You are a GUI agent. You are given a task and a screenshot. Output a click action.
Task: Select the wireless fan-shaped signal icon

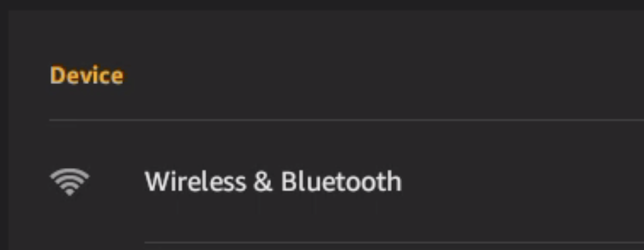pyautogui.click(x=69, y=181)
